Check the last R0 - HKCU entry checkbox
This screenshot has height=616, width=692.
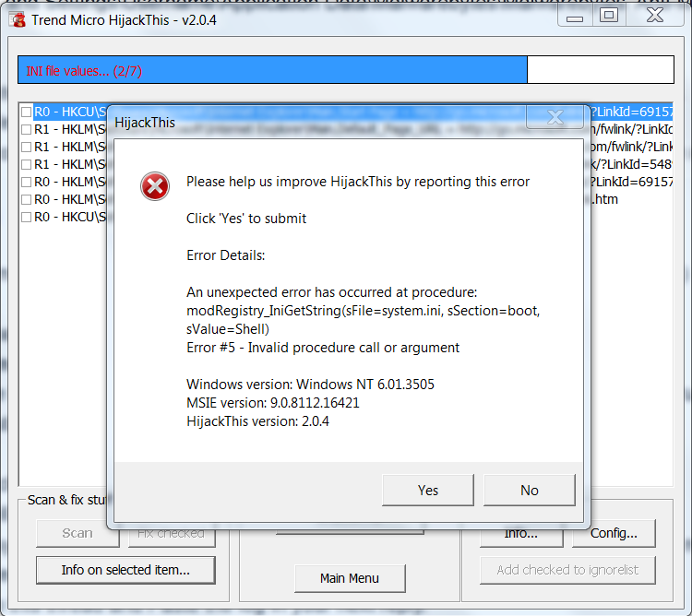(x=27, y=218)
